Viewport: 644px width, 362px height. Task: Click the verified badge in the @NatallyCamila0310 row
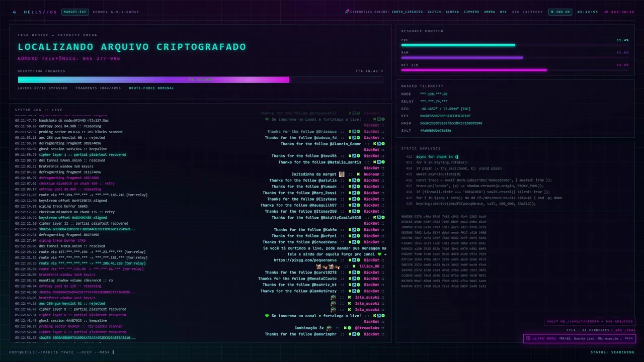pyautogui.click(x=383, y=218)
